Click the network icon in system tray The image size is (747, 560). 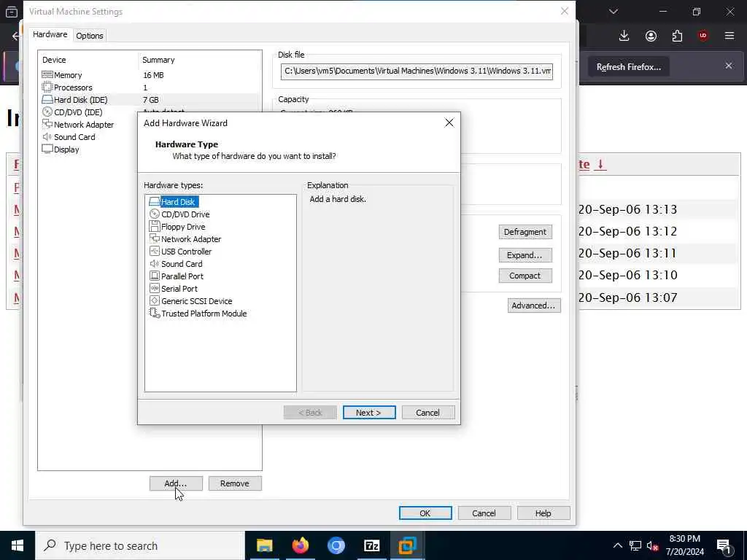tap(635, 545)
